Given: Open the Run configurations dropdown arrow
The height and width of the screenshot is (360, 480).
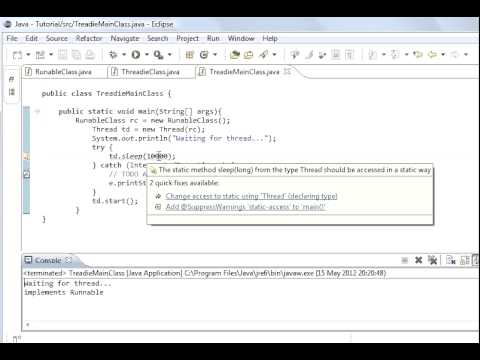Looking at the screenshot, I should point(146,54).
